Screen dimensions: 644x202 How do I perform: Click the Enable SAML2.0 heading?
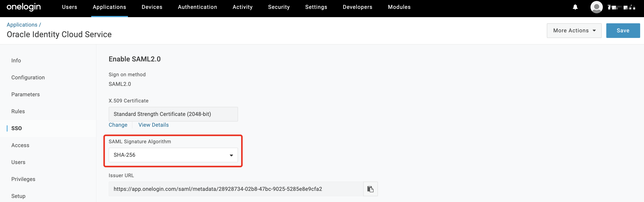[x=134, y=59]
